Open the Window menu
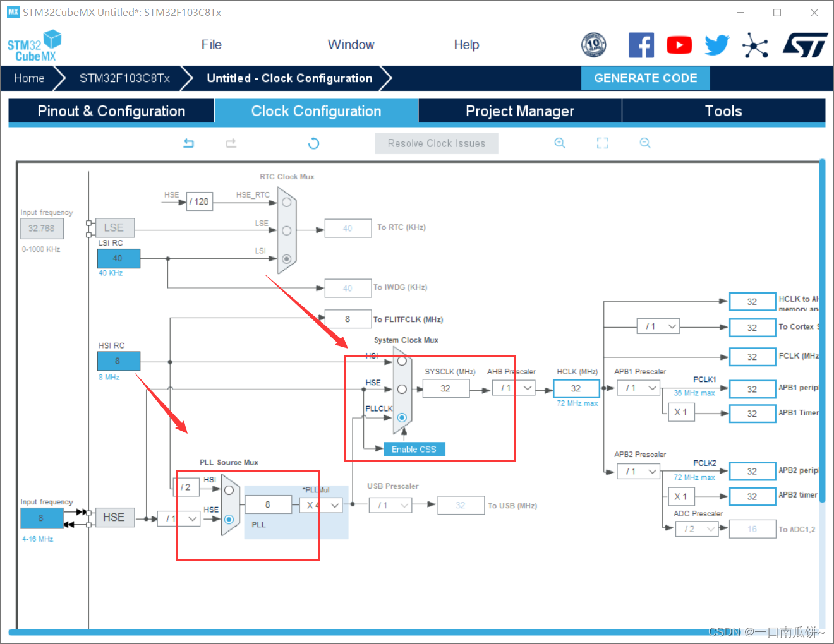This screenshot has height=644, width=834. pos(351,45)
